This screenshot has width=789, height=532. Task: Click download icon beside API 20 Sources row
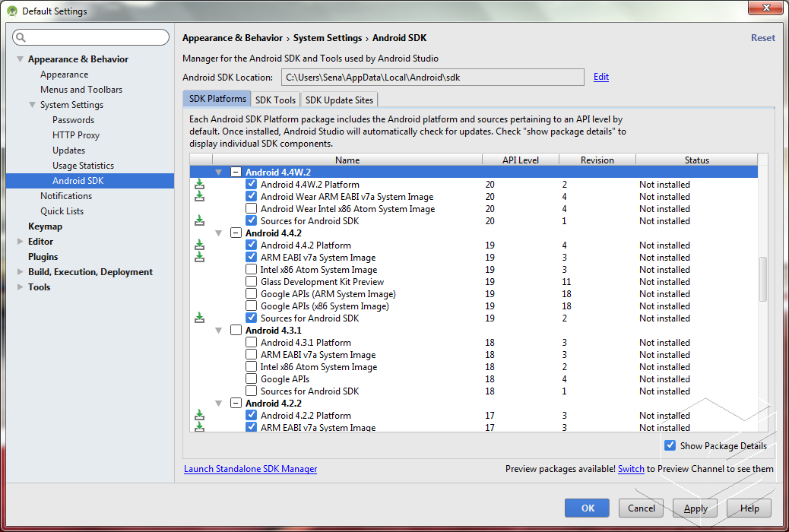click(200, 220)
